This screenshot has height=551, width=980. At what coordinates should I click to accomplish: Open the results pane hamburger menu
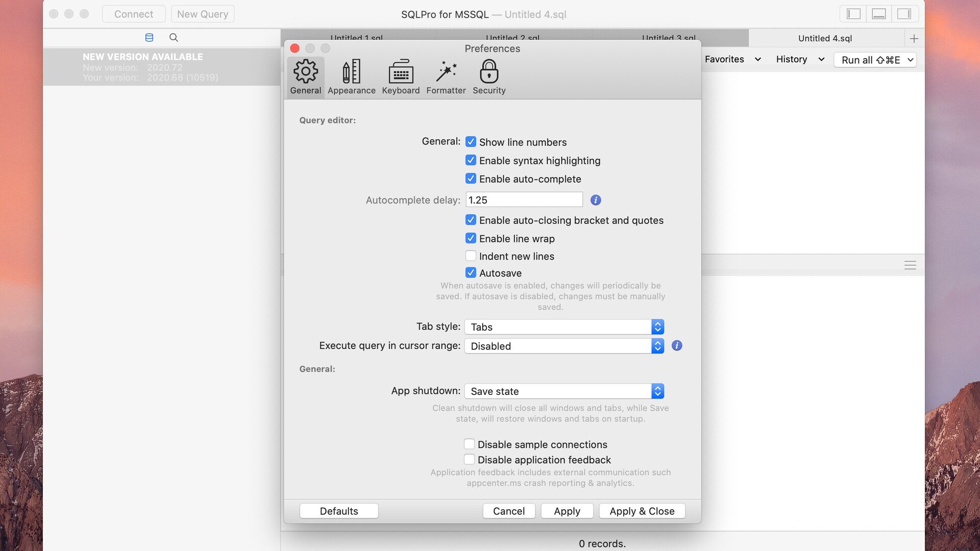pyautogui.click(x=910, y=265)
